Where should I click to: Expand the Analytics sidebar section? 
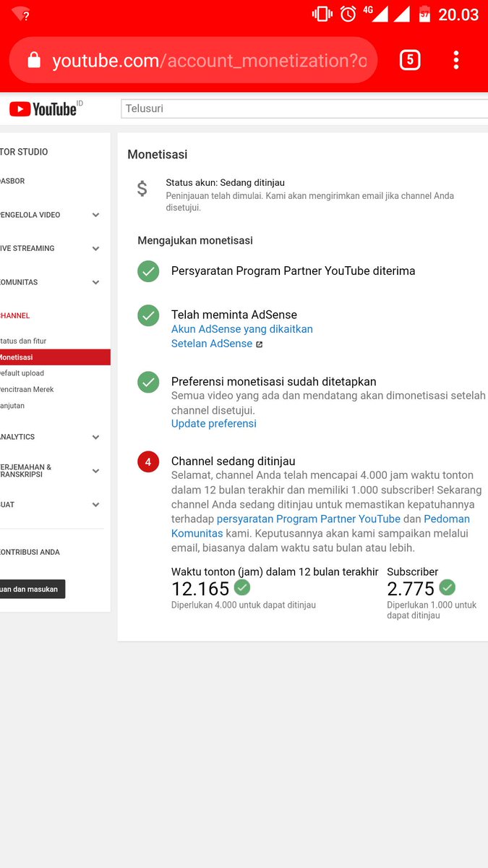tap(95, 437)
